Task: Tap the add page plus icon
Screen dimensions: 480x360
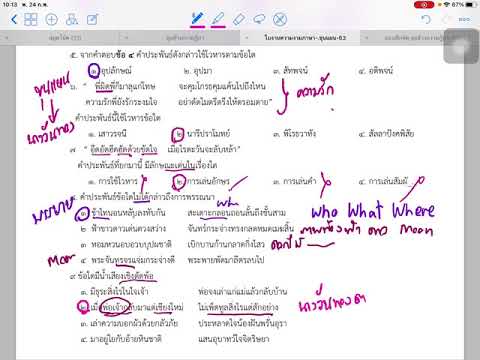Action: coord(51,20)
